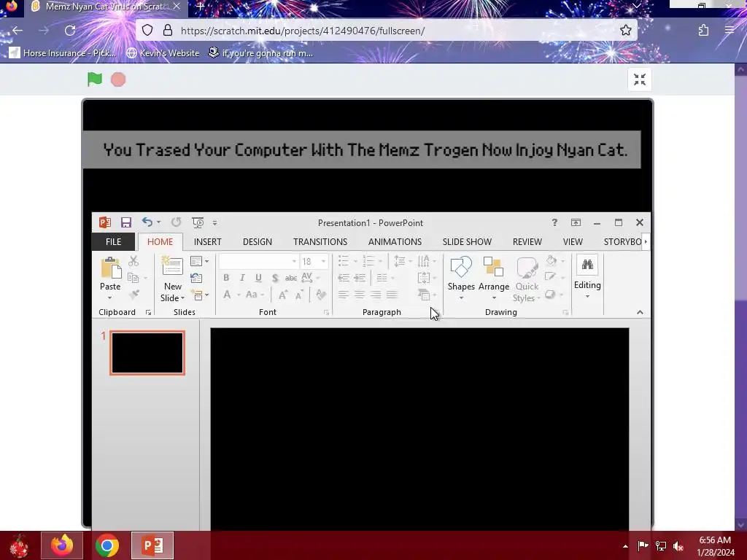Image resolution: width=747 pixels, height=560 pixels.
Task: Click the Clear All Formatting icon
Action: point(321,295)
